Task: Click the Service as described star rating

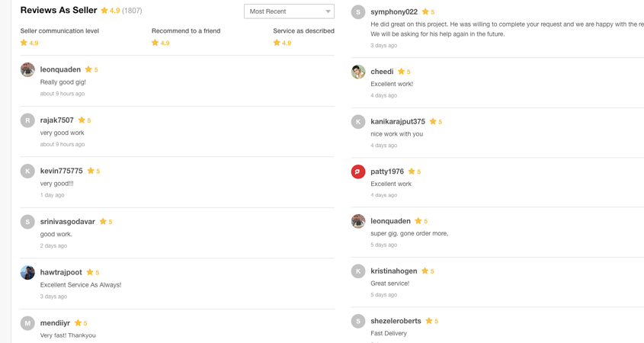Action: pyautogui.click(x=277, y=43)
